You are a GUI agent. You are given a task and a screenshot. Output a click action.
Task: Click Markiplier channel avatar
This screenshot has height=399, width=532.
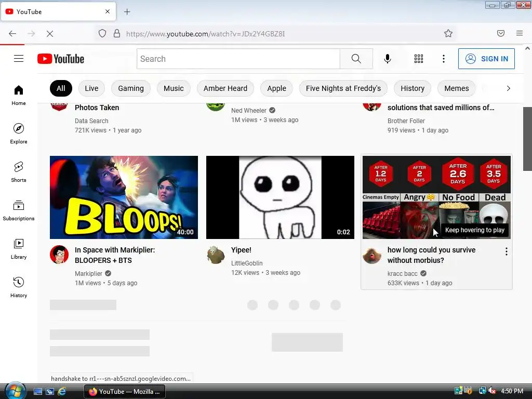click(59, 255)
